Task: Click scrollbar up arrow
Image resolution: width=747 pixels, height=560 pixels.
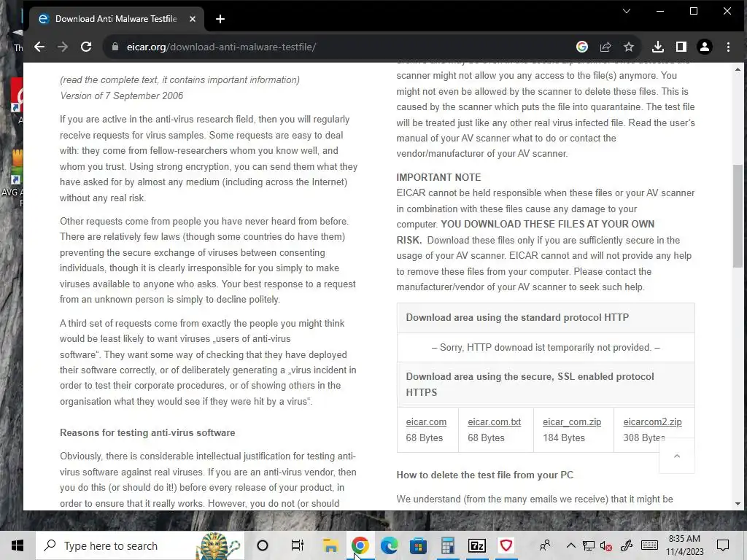Action: click(738, 69)
